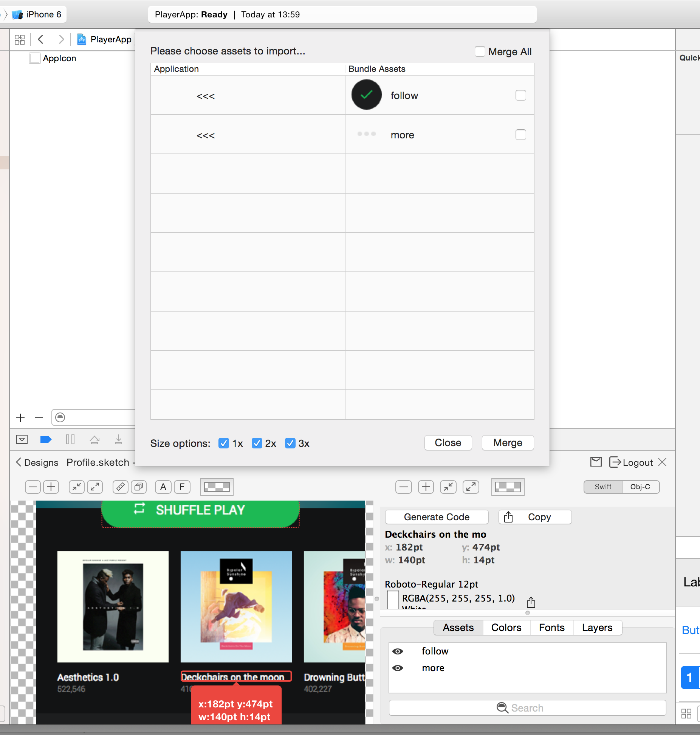700x735 pixels.
Task: Click the pause execution icon
Action: (x=70, y=439)
